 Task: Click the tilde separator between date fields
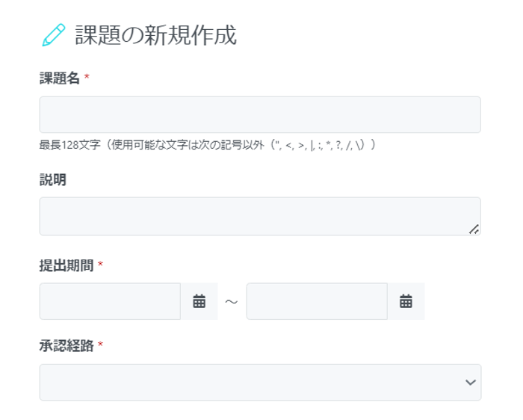coord(231,302)
